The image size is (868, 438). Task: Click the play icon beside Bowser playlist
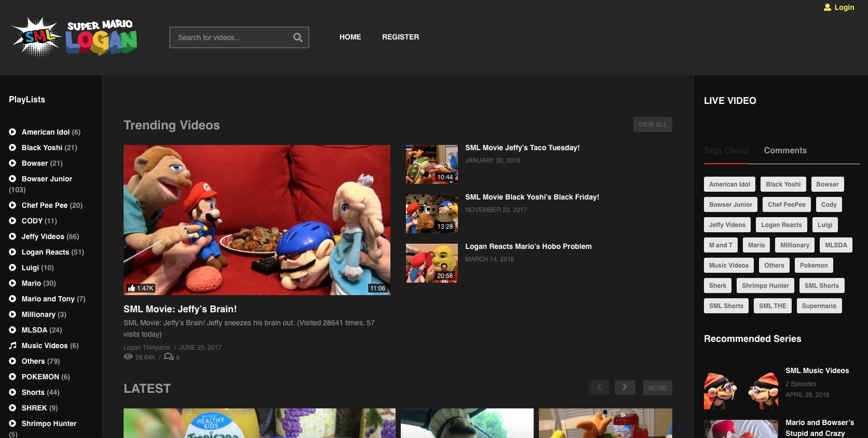click(12, 163)
